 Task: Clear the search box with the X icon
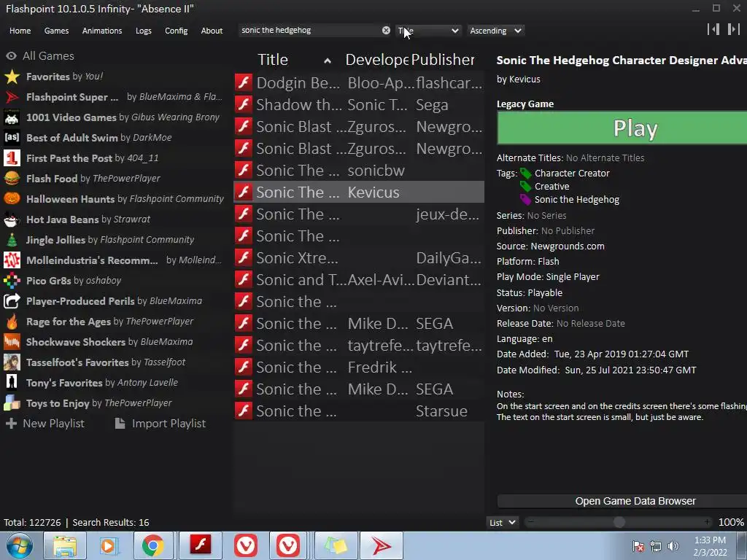coord(386,31)
